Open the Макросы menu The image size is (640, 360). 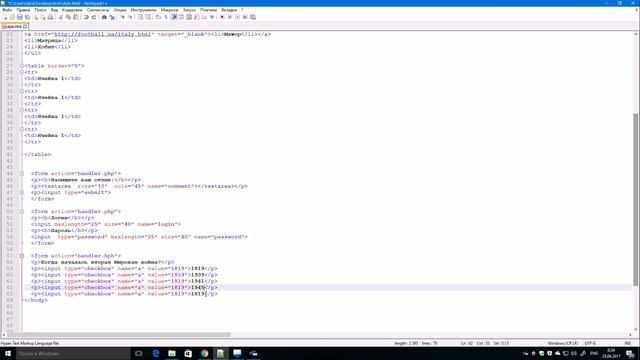pos(169,10)
